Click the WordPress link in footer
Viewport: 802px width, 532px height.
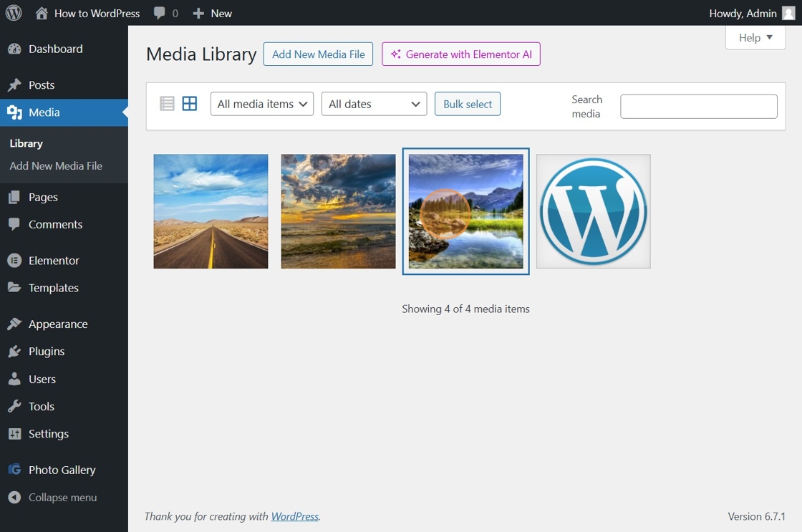pos(294,517)
